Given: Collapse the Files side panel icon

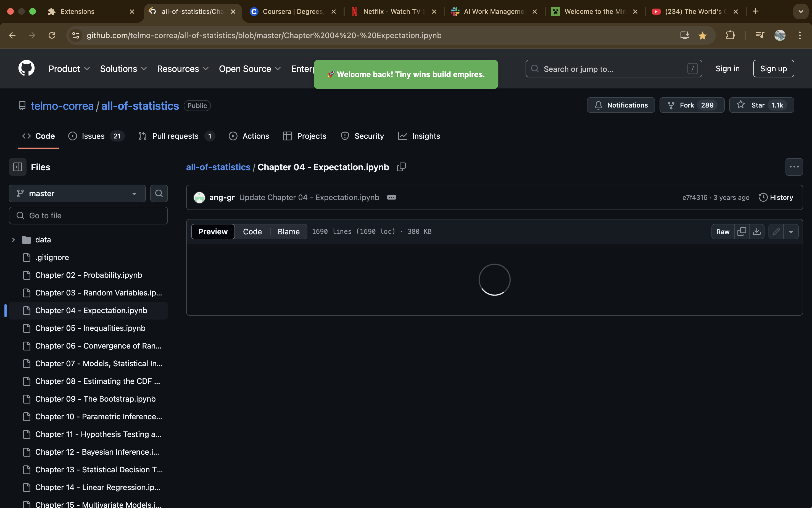Looking at the screenshot, I should [17, 167].
